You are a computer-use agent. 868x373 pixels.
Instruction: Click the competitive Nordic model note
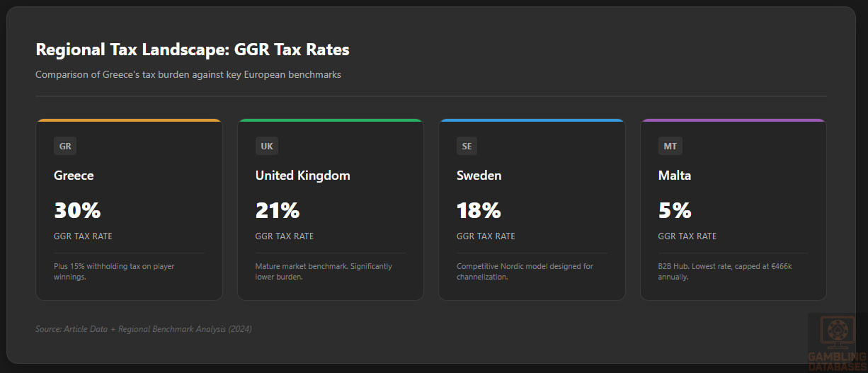pos(525,272)
